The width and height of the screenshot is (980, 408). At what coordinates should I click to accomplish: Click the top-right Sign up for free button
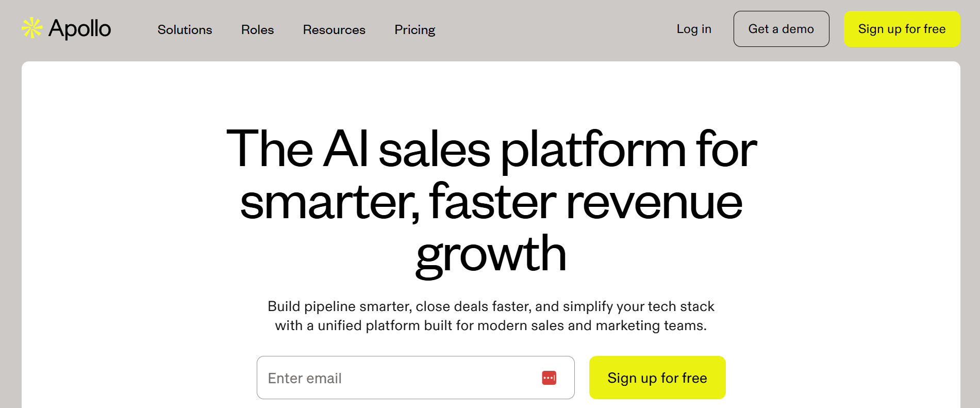tap(902, 29)
